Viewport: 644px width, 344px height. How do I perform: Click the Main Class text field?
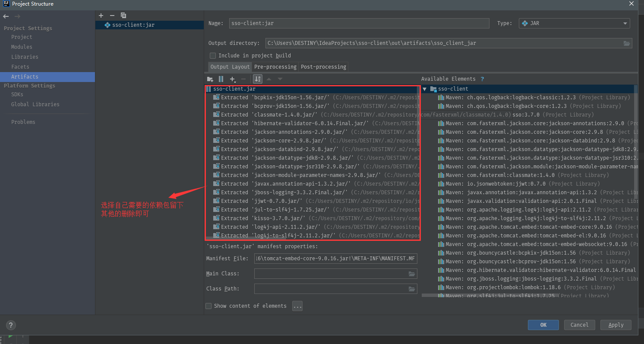tap(331, 274)
